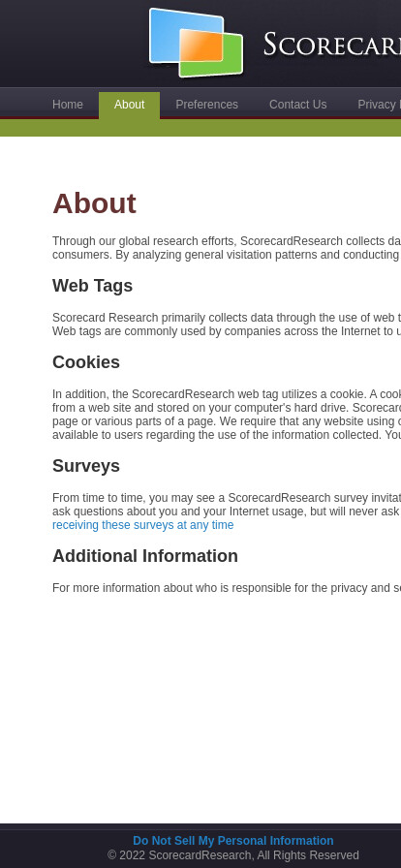
Task: Click the 'For more information' paragraph
Action: click(227, 588)
